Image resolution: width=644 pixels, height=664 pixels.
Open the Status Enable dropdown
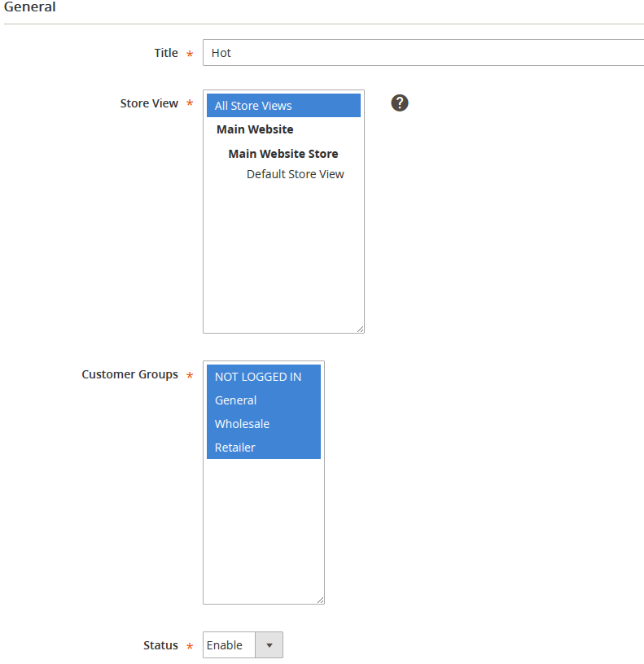click(x=243, y=645)
